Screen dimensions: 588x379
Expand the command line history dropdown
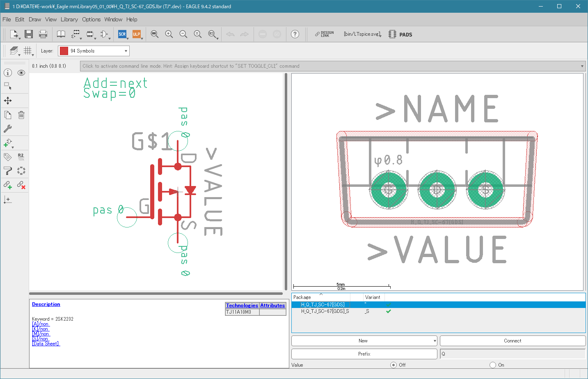coord(582,66)
